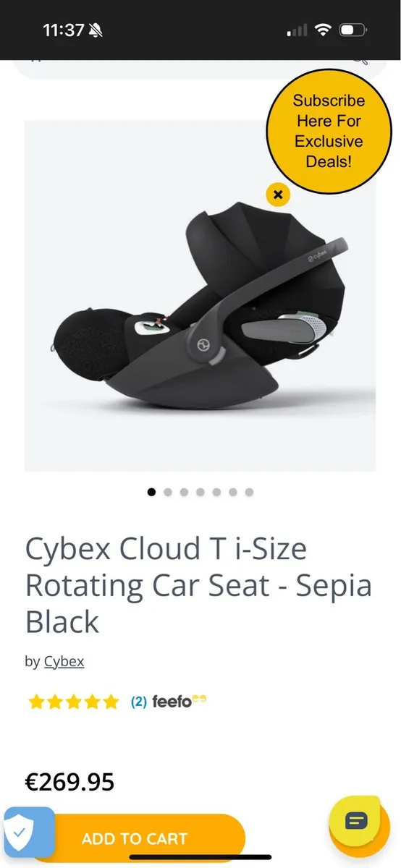Open the (2) reviews count link
401x868 pixels.
(139, 702)
